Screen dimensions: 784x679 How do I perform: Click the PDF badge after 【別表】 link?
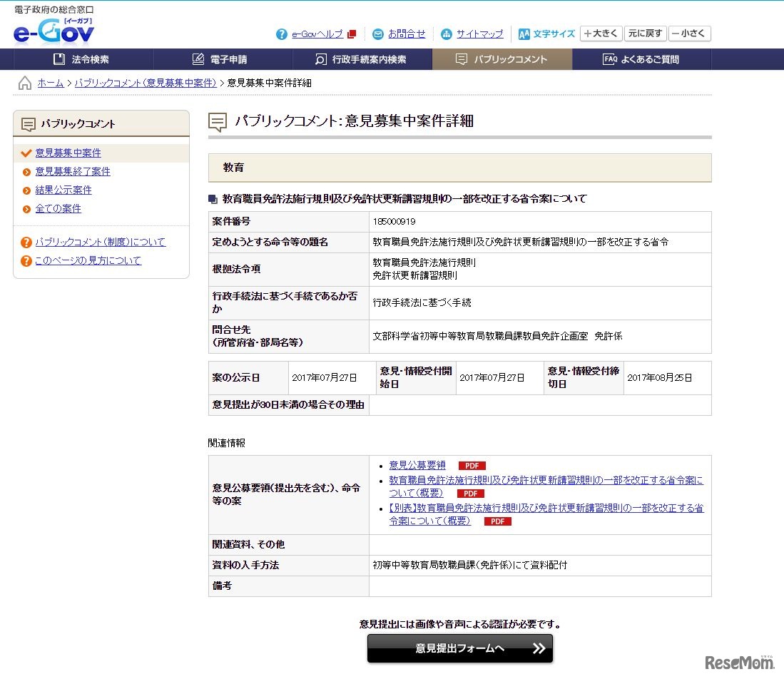click(x=497, y=521)
